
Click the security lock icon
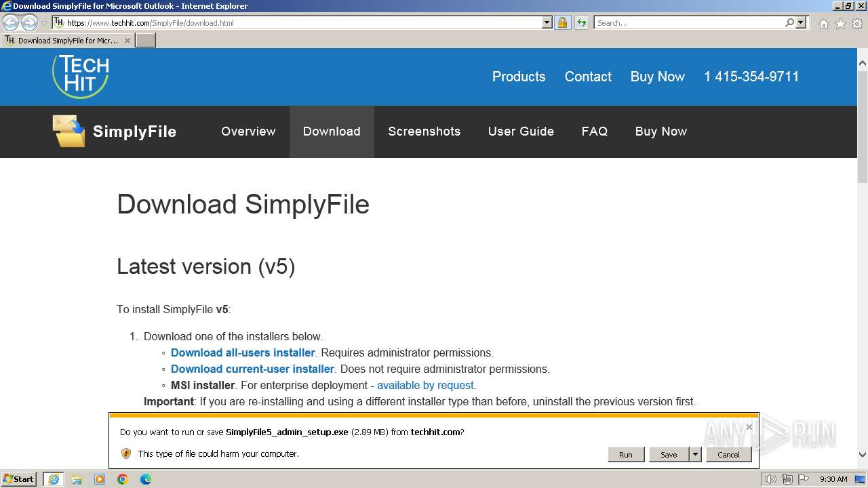coord(562,22)
